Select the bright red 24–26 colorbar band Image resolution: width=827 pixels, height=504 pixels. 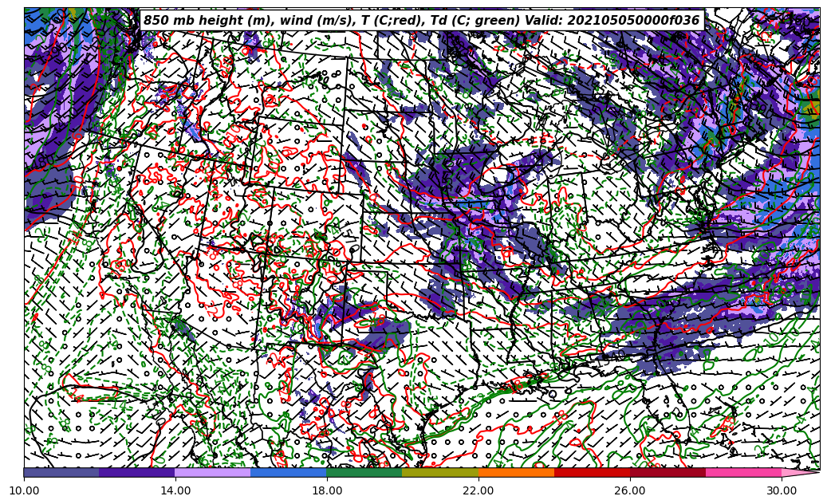click(x=592, y=472)
